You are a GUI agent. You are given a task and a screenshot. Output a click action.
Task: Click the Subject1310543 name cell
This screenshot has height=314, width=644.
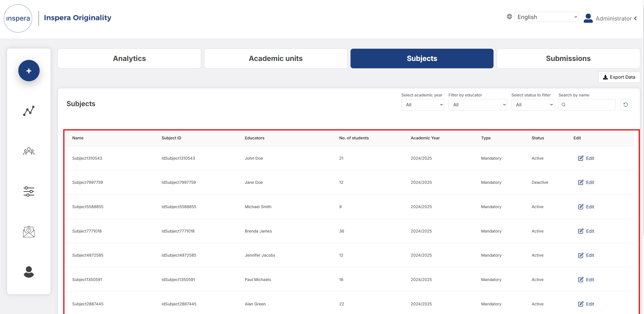pyautogui.click(x=87, y=158)
